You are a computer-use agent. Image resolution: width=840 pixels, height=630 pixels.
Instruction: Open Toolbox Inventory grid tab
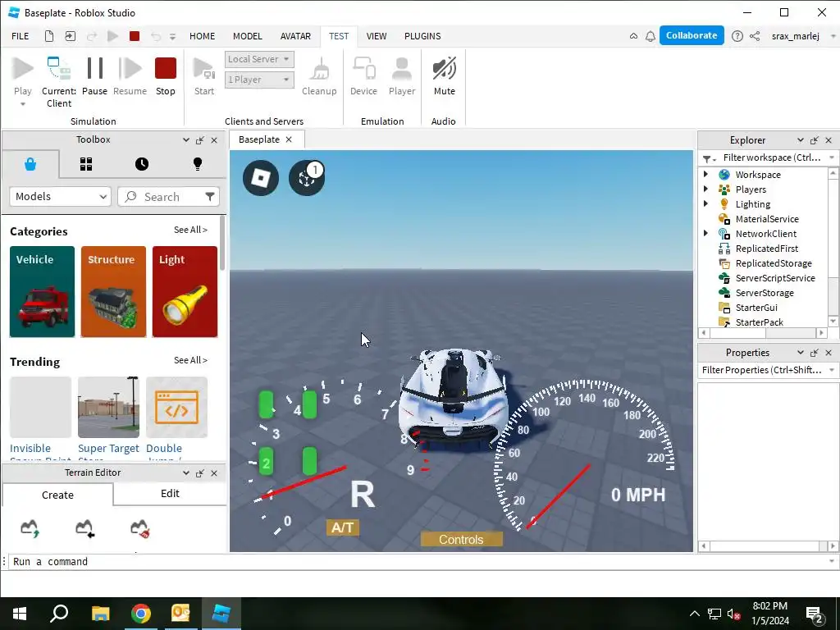pos(86,164)
